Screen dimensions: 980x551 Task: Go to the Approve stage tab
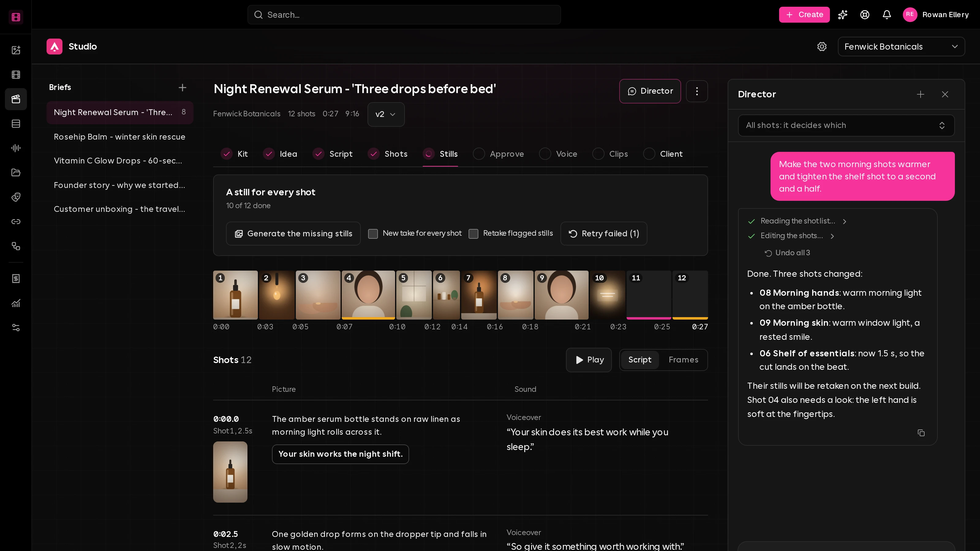pos(498,154)
